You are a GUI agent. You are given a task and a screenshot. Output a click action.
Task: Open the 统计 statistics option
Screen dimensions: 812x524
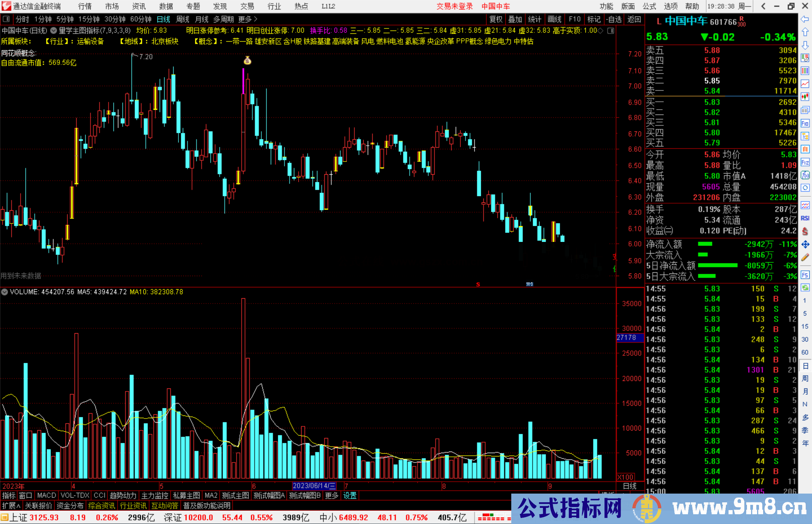(535, 19)
